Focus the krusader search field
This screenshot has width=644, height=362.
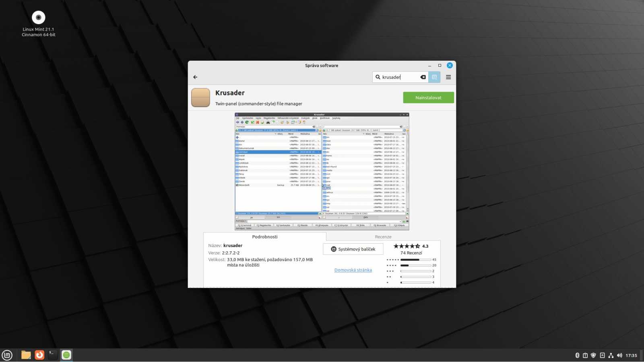[x=400, y=77]
